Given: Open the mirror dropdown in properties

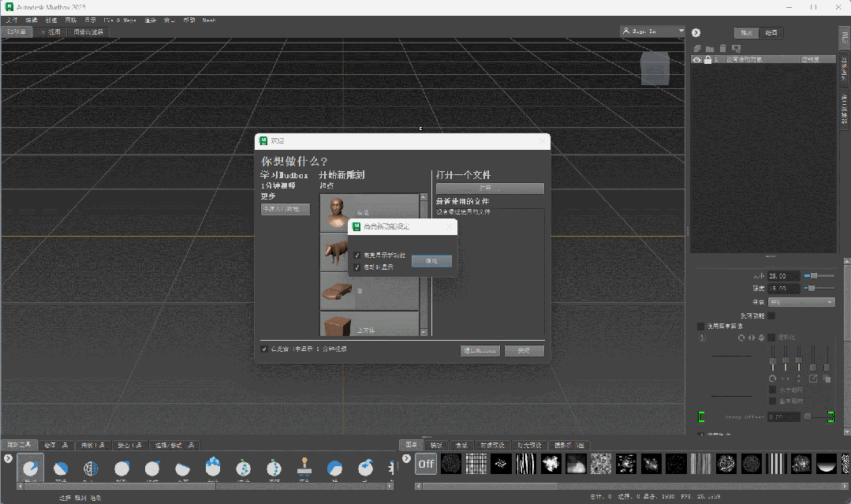Looking at the screenshot, I should [x=801, y=302].
